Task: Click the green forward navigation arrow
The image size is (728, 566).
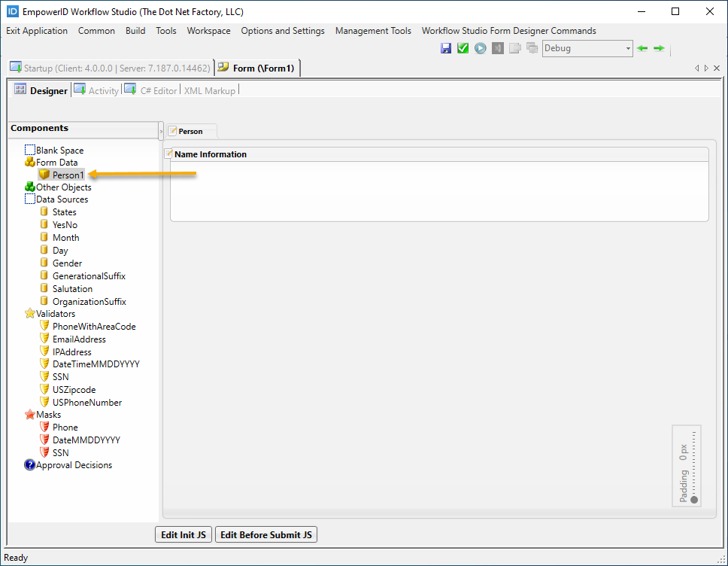Action: [658, 48]
